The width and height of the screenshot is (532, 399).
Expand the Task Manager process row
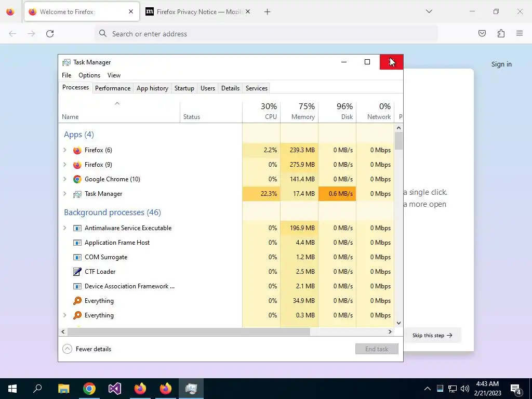65,194
